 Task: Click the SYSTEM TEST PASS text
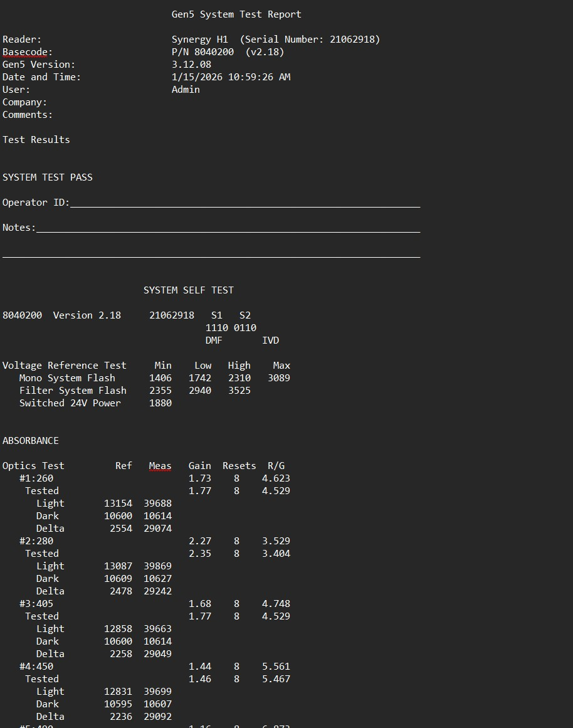tap(48, 177)
